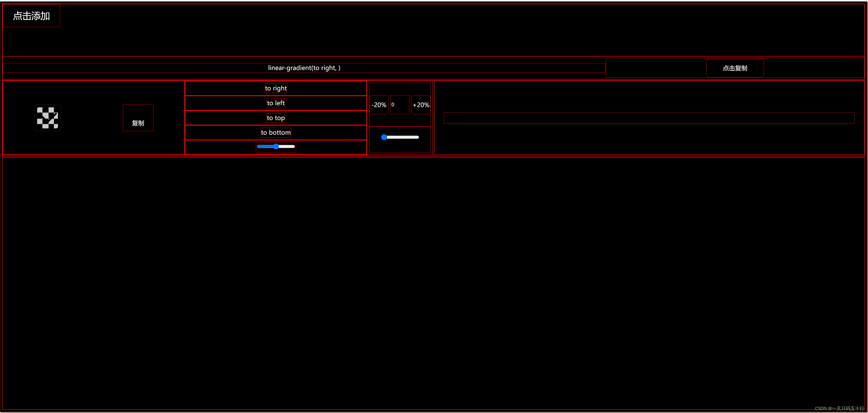
Task: Choose the 'to top' direction option
Action: coord(276,118)
